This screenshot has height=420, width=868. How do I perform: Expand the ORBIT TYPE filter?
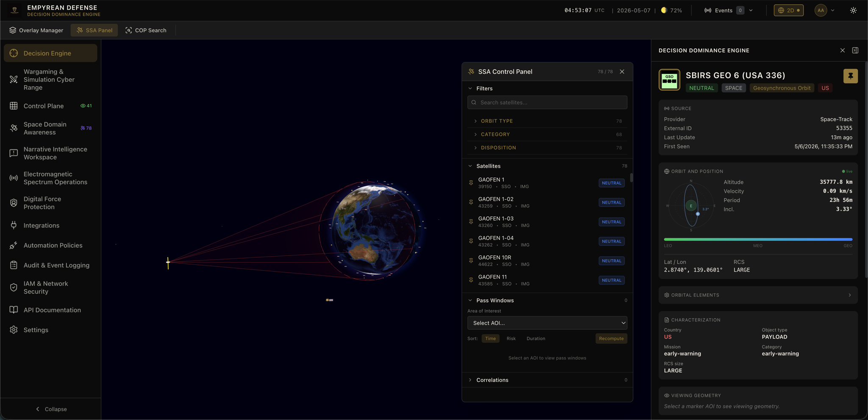point(547,121)
